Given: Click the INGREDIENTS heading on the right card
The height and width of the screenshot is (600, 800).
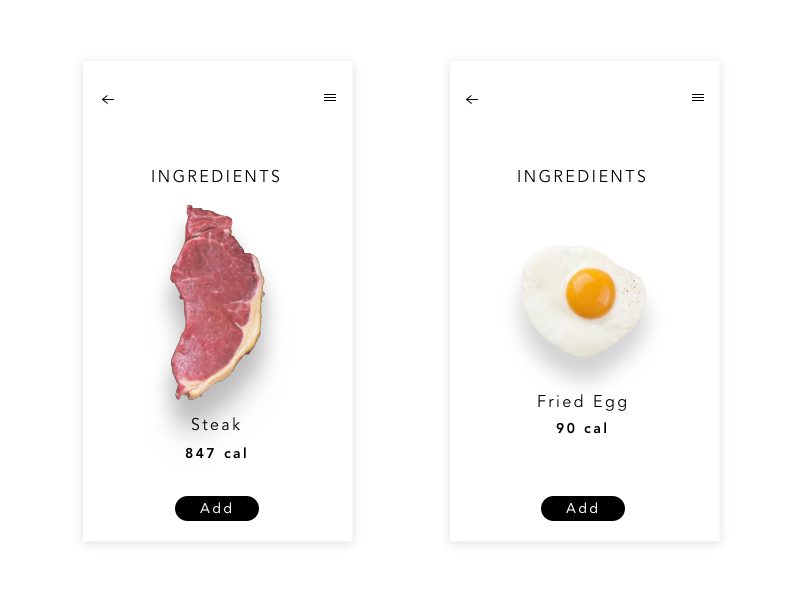Looking at the screenshot, I should tap(582, 176).
